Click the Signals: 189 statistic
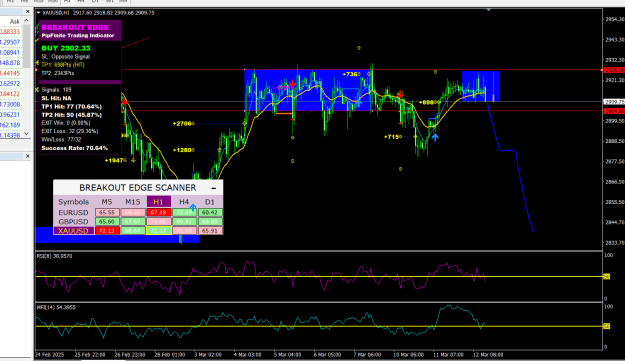625x361 pixels. (56, 90)
